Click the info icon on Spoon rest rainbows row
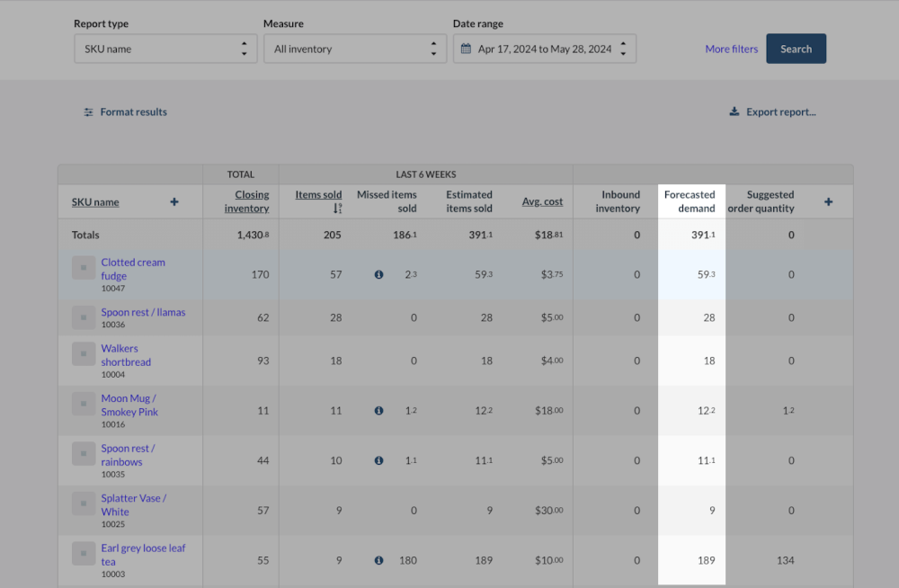Screen dimensions: 899x588 click(378, 460)
